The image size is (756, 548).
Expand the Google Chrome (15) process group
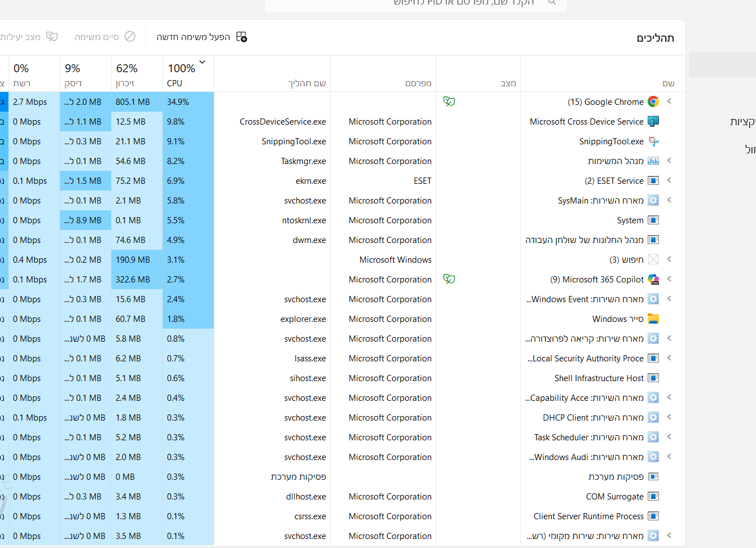[x=669, y=101]
